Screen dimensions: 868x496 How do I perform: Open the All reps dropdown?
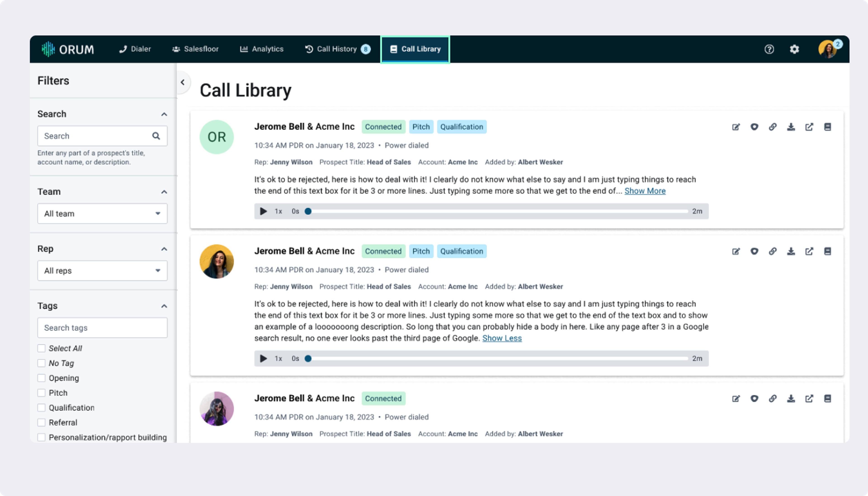[x=102, y=271]
